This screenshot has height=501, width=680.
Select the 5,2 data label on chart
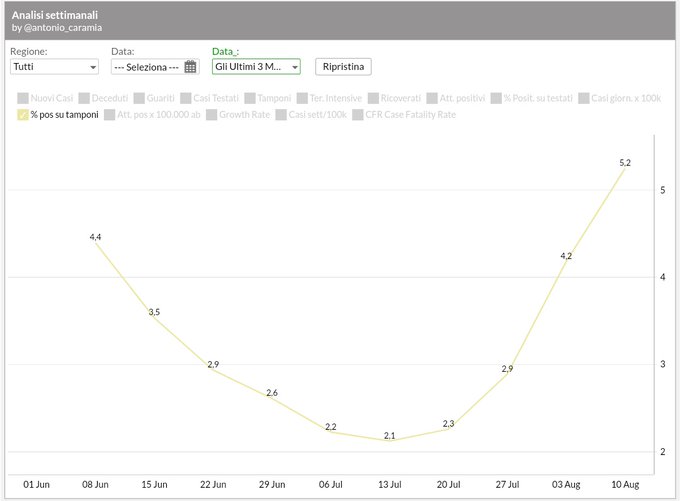point(625,163)
